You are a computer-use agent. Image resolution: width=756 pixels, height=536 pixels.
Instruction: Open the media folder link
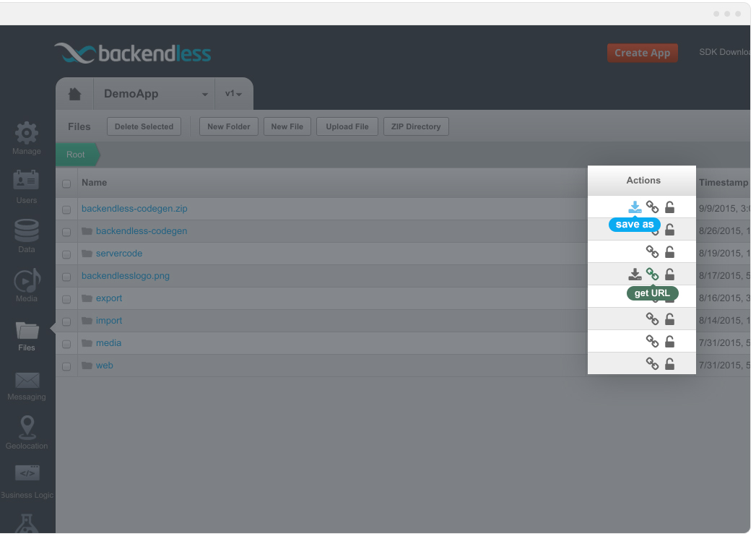(108, 342)
